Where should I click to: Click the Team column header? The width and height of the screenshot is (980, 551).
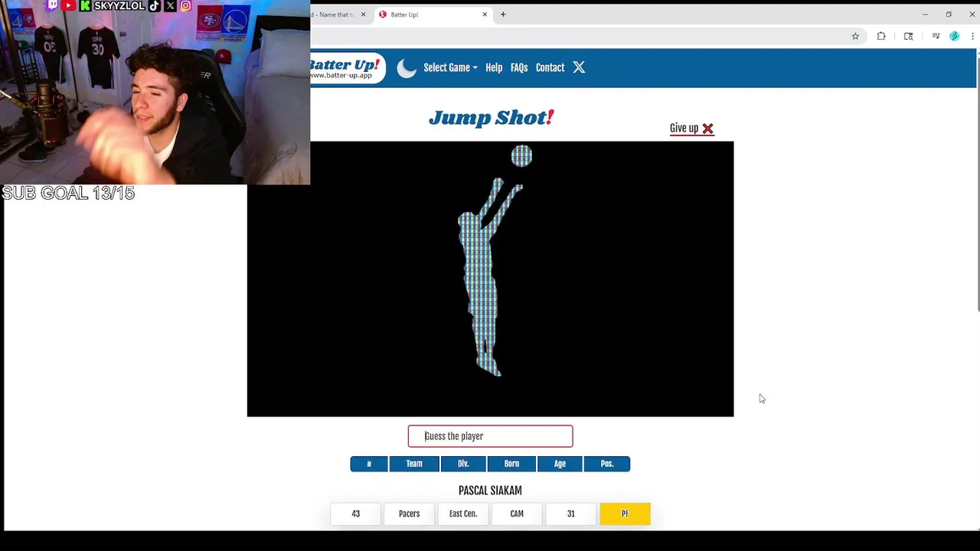point(414,464)
